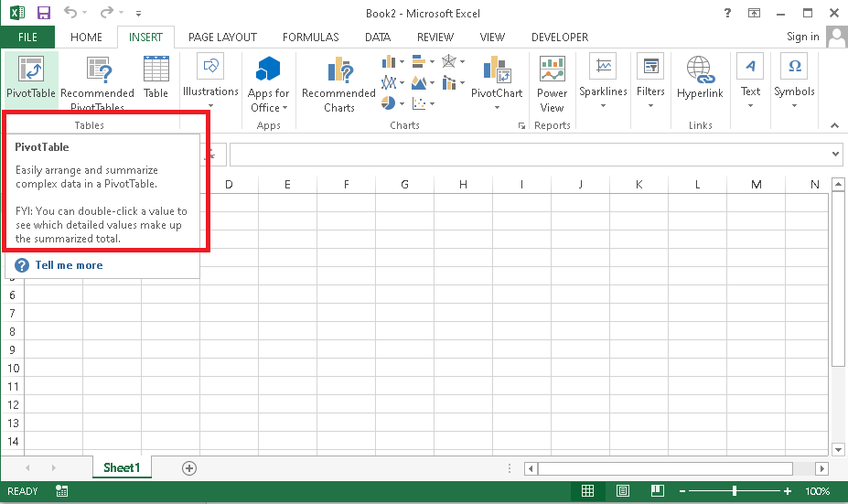
Task: Open the FILE tab
Action: (x=27, y=37)
